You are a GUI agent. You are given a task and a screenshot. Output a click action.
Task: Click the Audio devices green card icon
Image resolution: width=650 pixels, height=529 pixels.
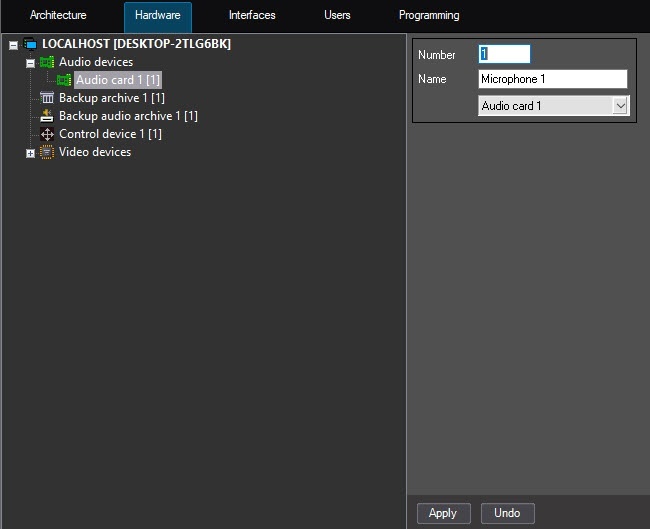click(x=47, y=62)
